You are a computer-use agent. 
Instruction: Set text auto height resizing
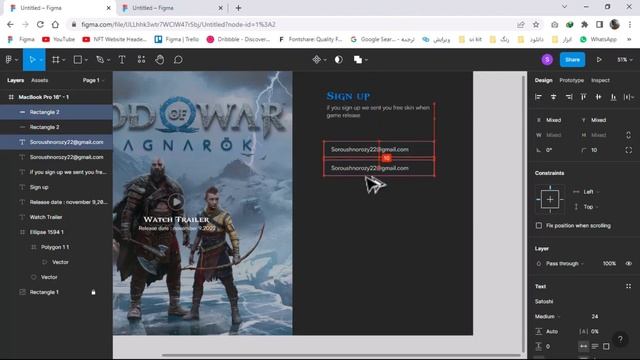[595, 347]
